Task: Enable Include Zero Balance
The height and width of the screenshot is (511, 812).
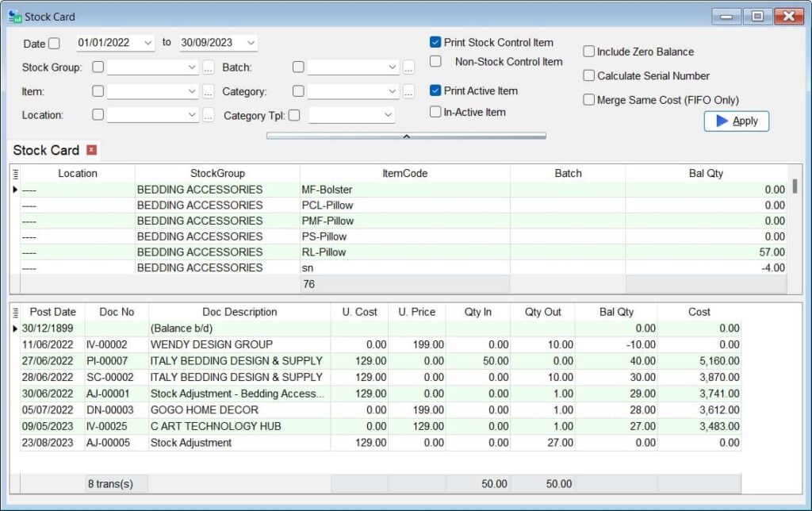Action: pos(588,51)
